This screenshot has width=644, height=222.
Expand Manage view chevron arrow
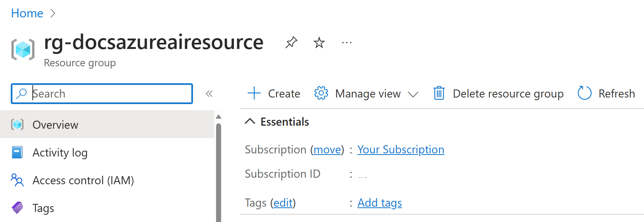tap(413, 94)
